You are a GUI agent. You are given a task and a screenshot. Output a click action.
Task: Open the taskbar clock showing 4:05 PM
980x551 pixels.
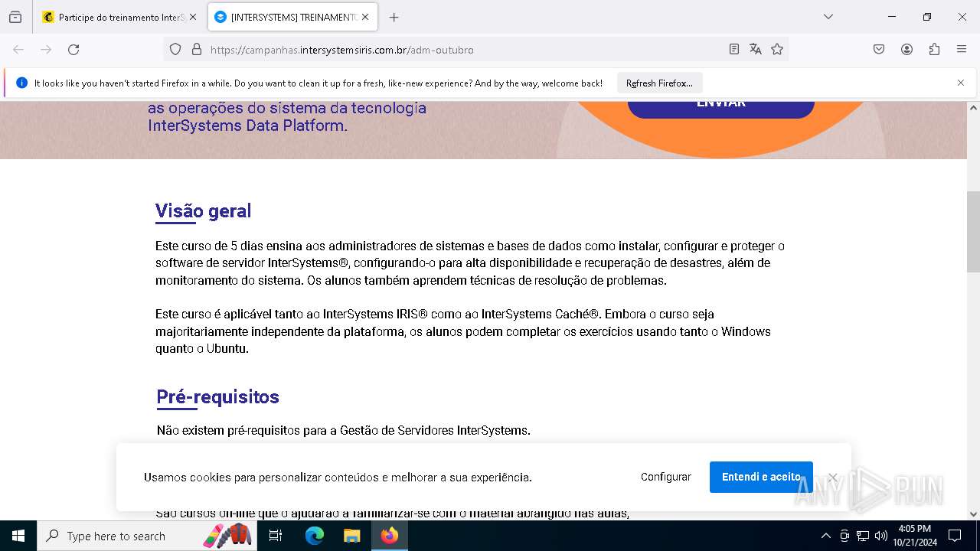(x=914, y=536)
